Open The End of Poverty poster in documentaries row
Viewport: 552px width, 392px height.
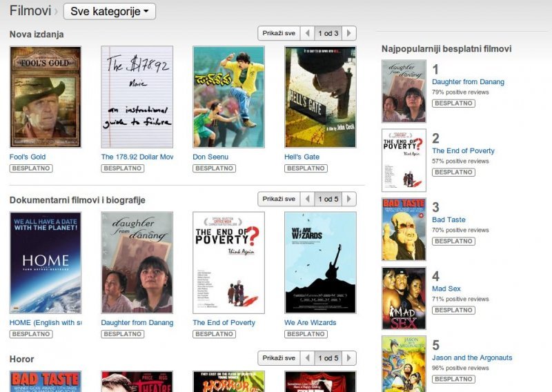coord(228,263)
